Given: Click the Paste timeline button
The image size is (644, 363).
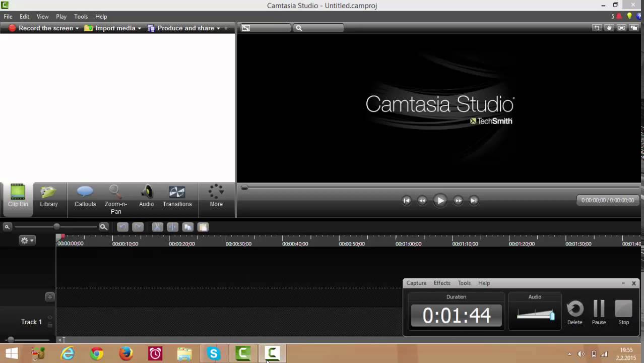Looking at the screenshot, I should 203,227.
